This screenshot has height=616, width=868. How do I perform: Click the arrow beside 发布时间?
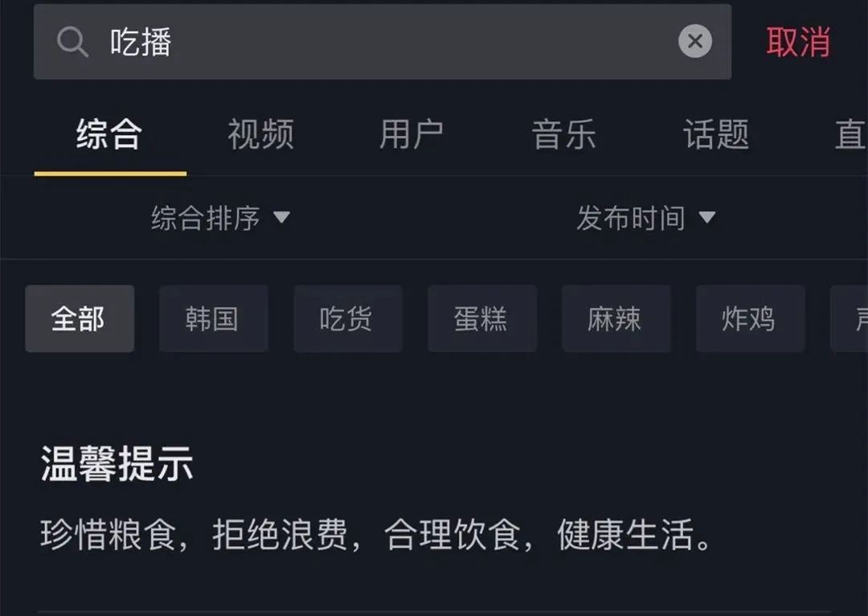pyautogui.click(x=707, y=217)
